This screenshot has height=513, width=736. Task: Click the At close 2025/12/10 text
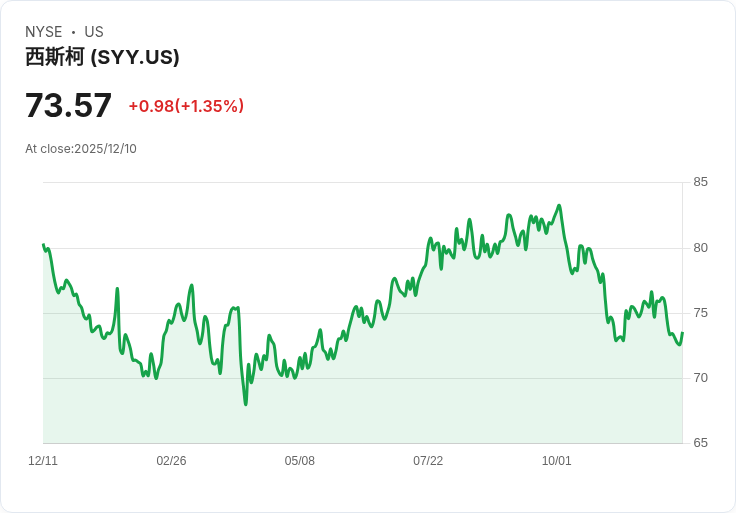click(x=81, y=149)
